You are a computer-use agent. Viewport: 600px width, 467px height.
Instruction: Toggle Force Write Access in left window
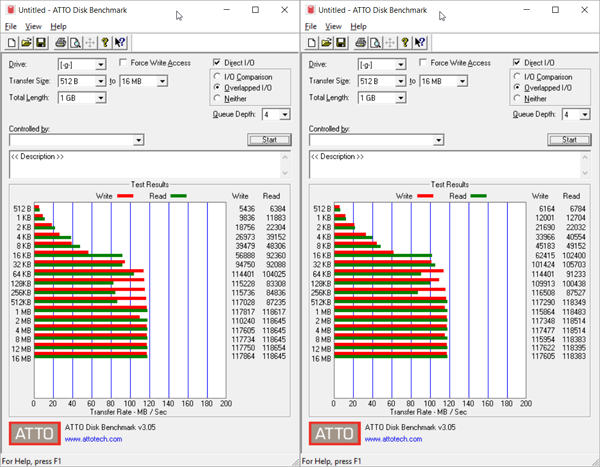tap(123, 62)
